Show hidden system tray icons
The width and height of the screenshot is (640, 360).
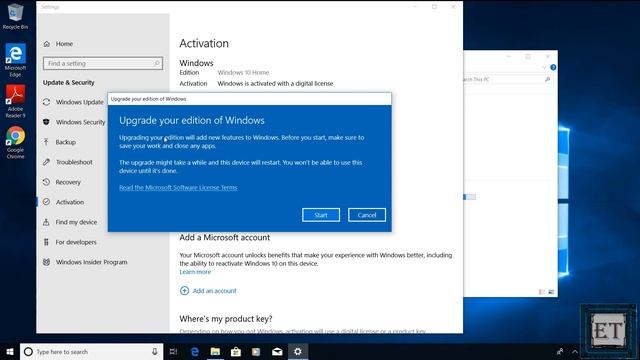point(575,351)
